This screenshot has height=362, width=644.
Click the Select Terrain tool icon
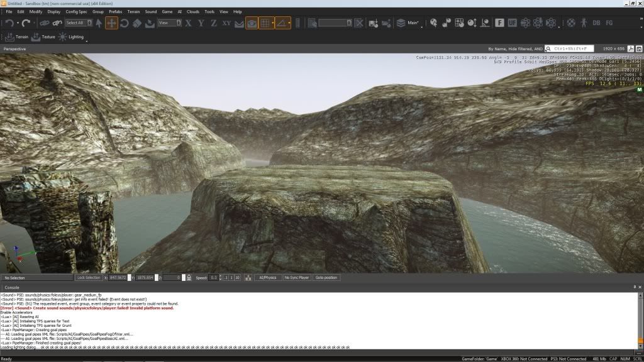150,23
